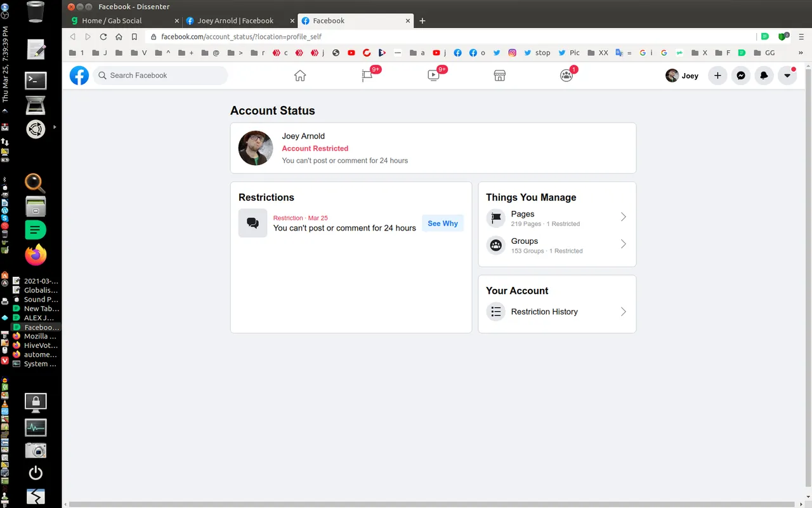The width and height of the screenshot is (812, 508).
Task: Open the 'XX' bookmark folder
Action: (598, 53)
